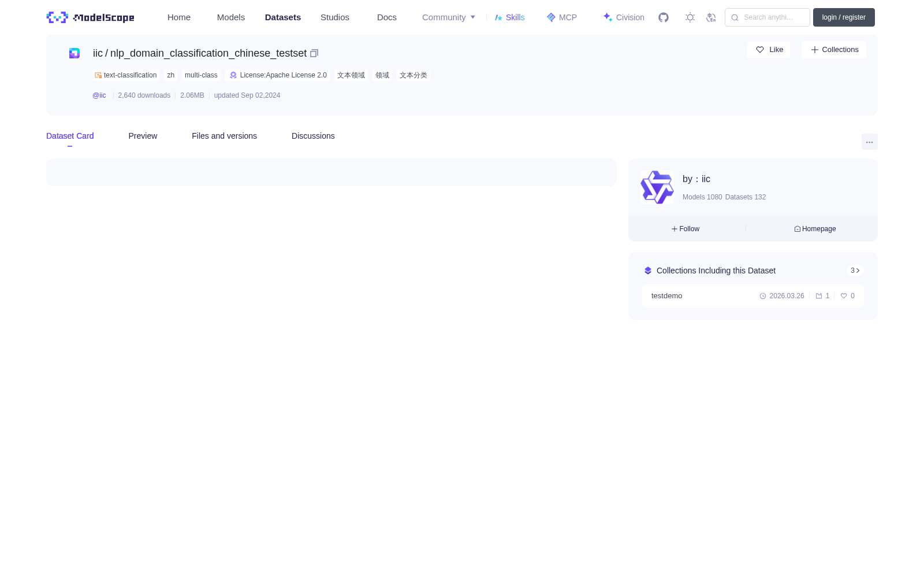Open the @iic owner link
The image size is (924, 578).
coord(99,95)
